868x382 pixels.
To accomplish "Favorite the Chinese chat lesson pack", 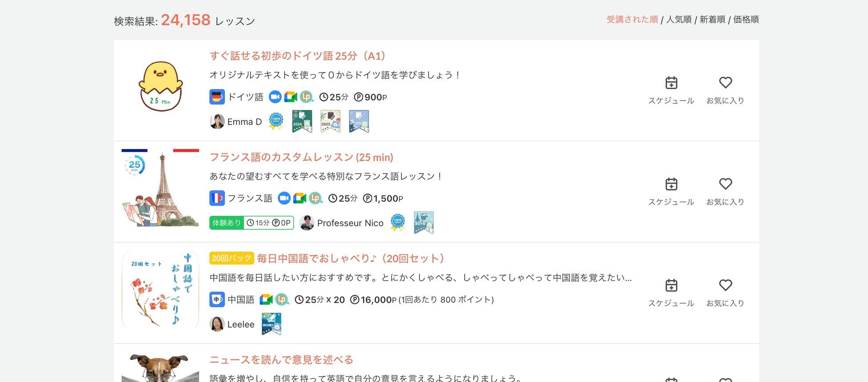I will pos(725,293).
